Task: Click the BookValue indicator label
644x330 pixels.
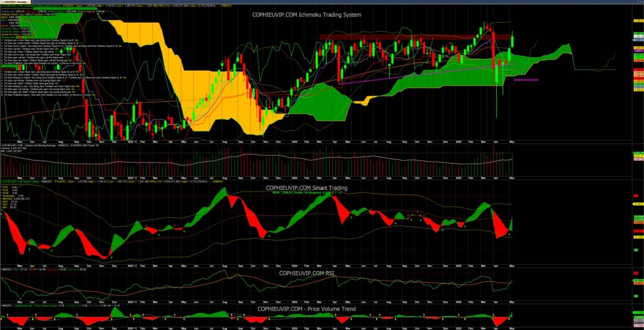Action: 13,196
